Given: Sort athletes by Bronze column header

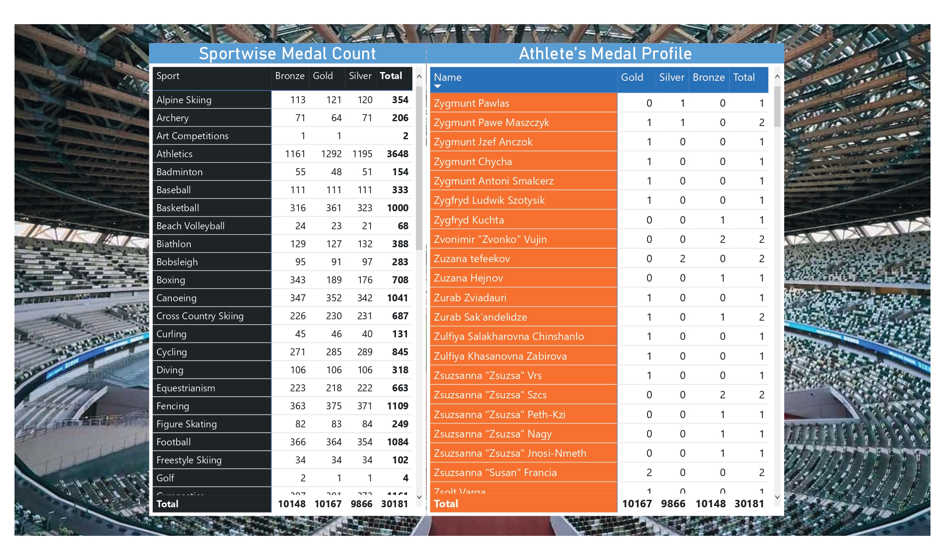Looking at the screenshot, I should [708, 77].
